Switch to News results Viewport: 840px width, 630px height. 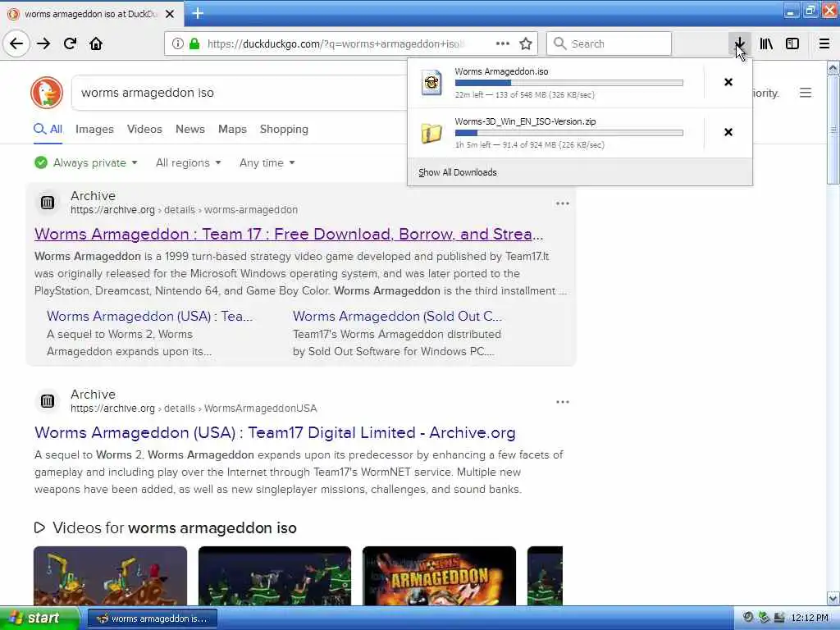pos(190,129)
